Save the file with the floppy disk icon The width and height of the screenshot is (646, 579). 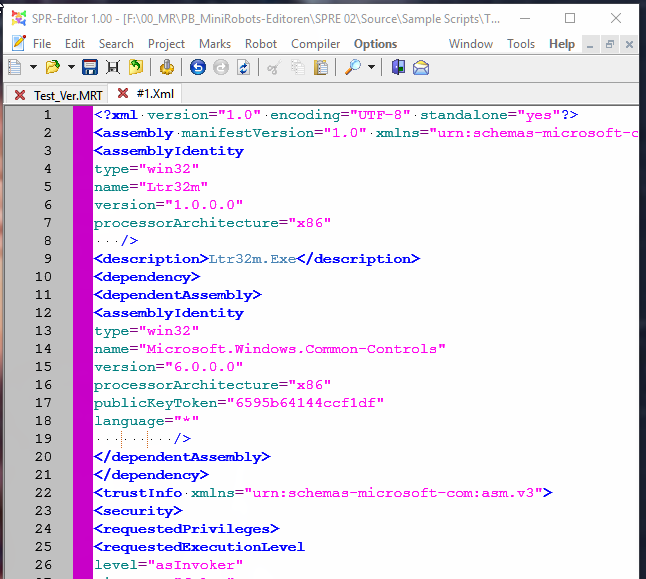point(90,67)
